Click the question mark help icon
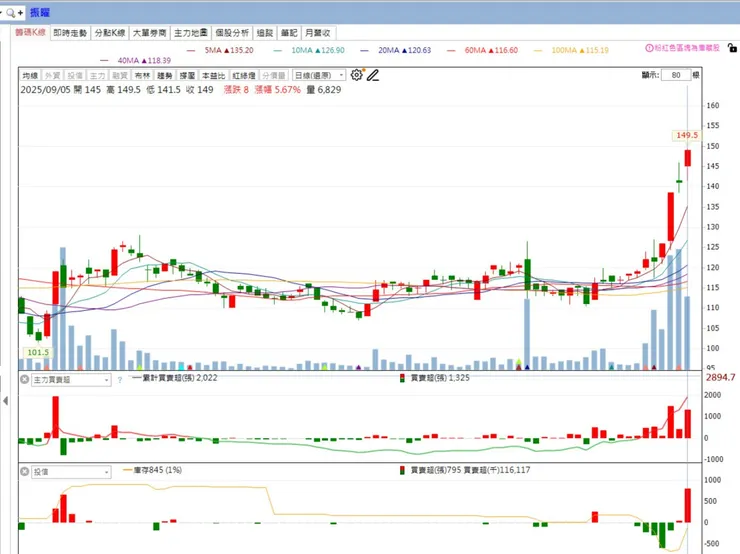Viewport: 740px width, 554px height. pos(120,379)
